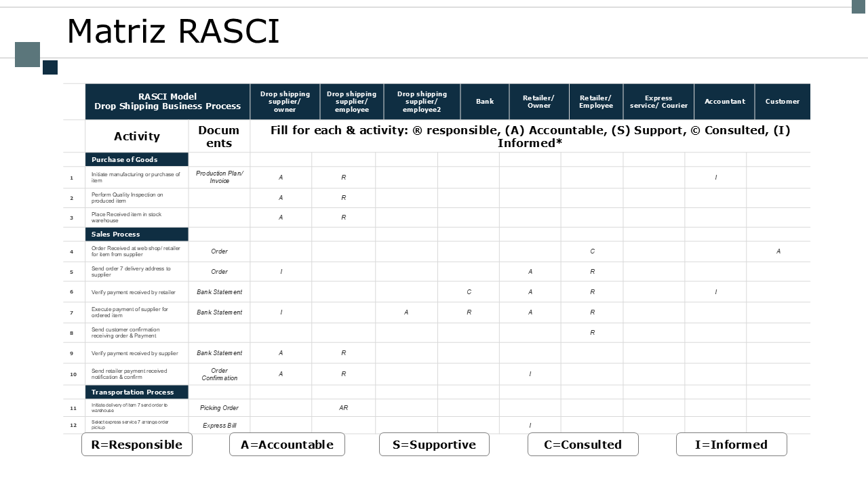Viewport: 868px width, 488px height.
Task: Select "Order Received at web shop" activity
Action: [x=136, y=251]
